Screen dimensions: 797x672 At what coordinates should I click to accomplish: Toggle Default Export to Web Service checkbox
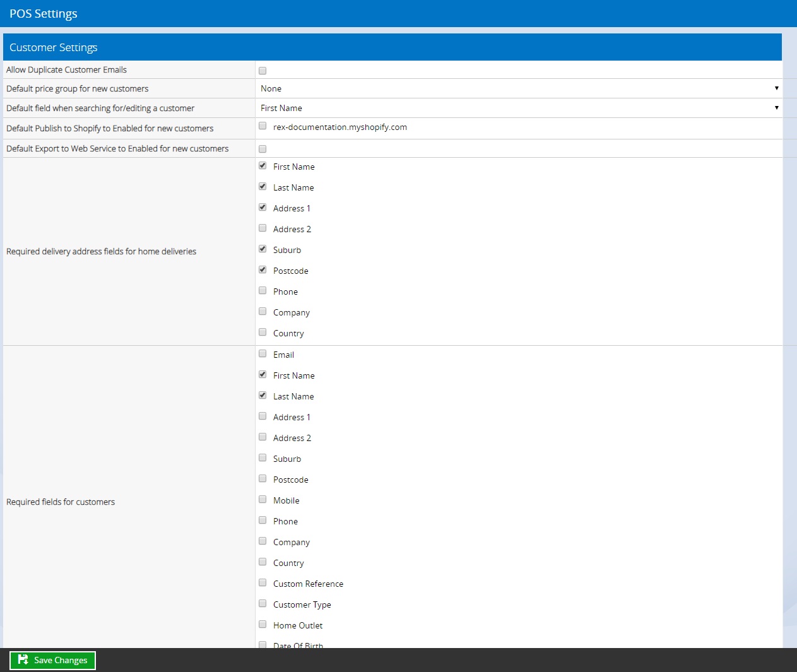pos(263,149)
